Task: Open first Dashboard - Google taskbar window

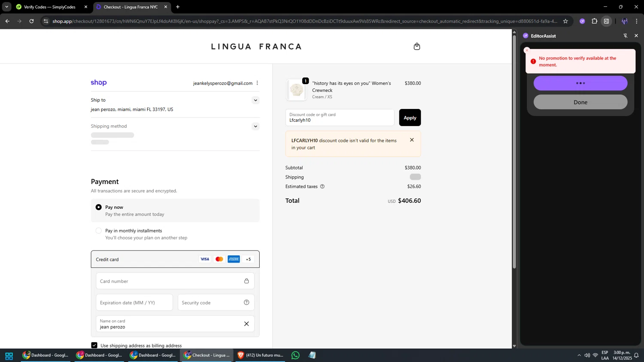Action: click(46, 355)
